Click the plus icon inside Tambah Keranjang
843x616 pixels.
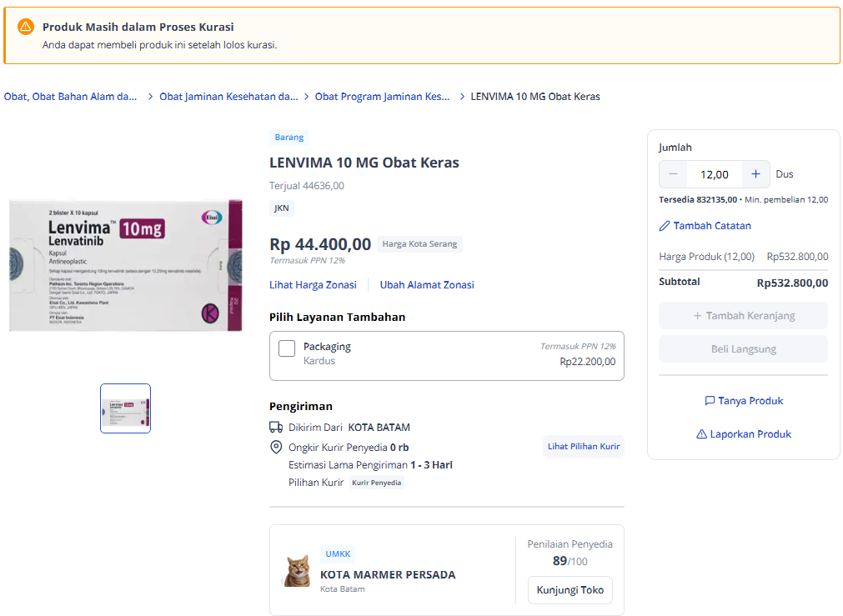[697, 316]
